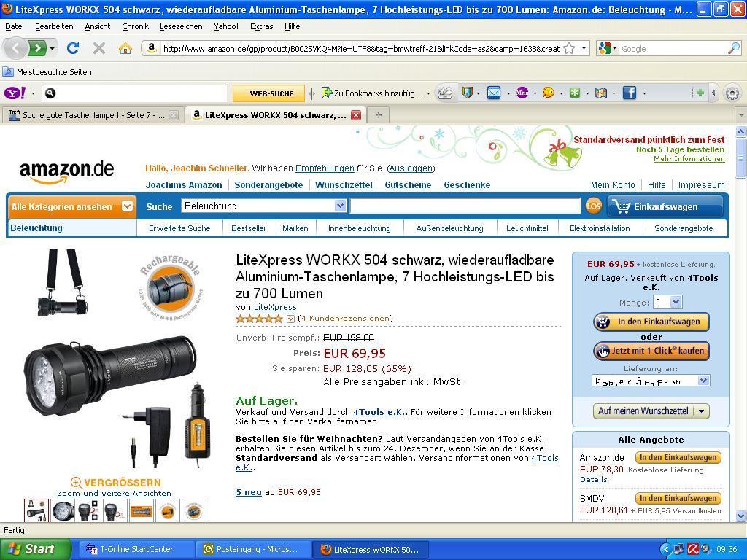Open T-Online StartCenter from taskbar

(x=136, y=549)
